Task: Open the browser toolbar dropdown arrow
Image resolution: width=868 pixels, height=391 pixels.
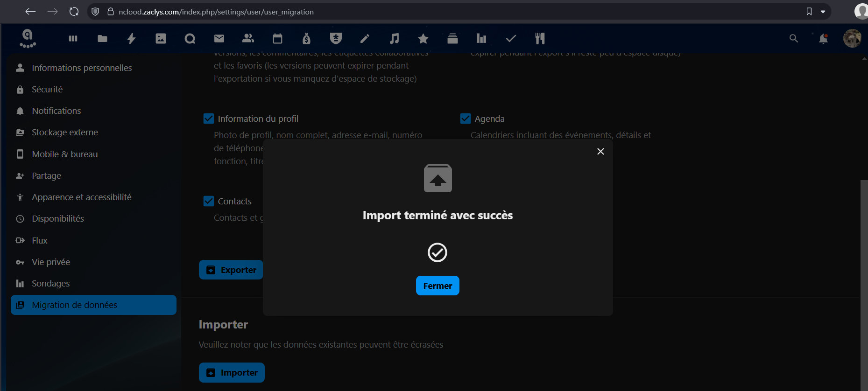Action: tap(823, 12)
